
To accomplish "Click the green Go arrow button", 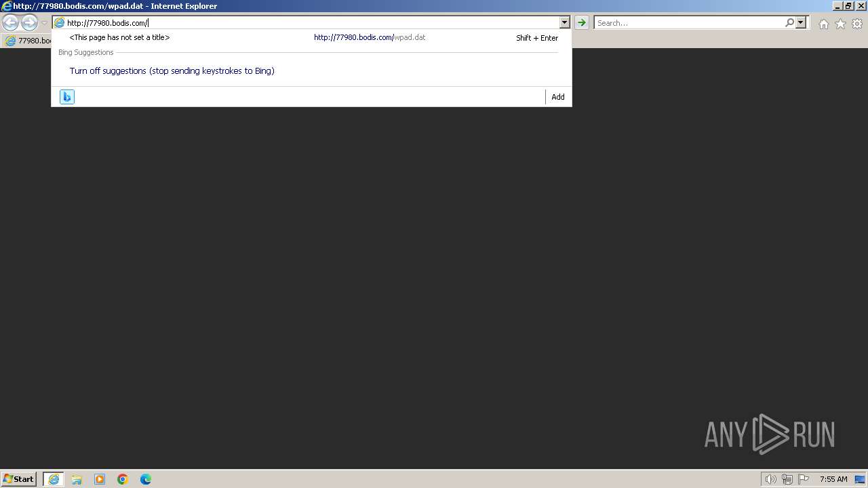I will (581, 23).
